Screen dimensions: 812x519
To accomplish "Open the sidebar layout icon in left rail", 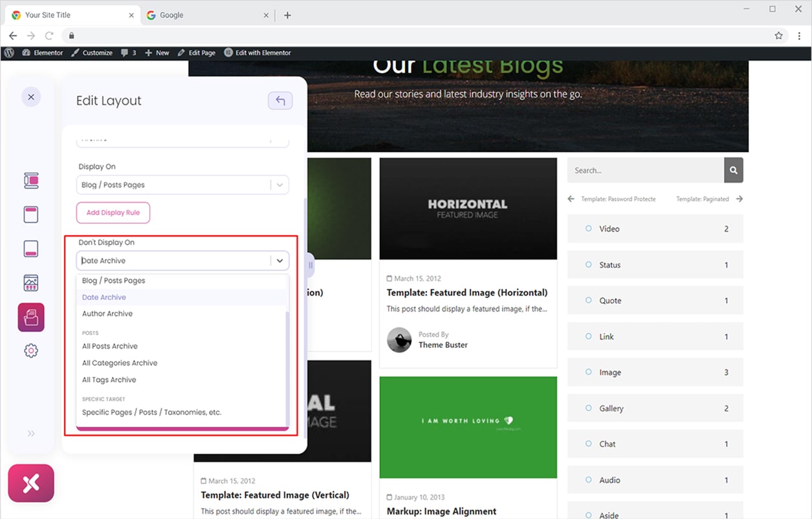I will click(31, 180).
